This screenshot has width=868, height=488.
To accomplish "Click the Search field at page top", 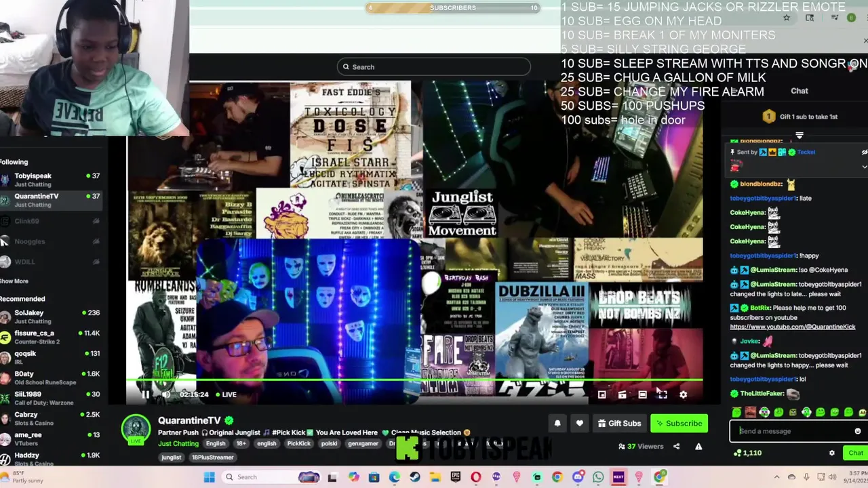I will pyautogui.click(x=433, y=67).
